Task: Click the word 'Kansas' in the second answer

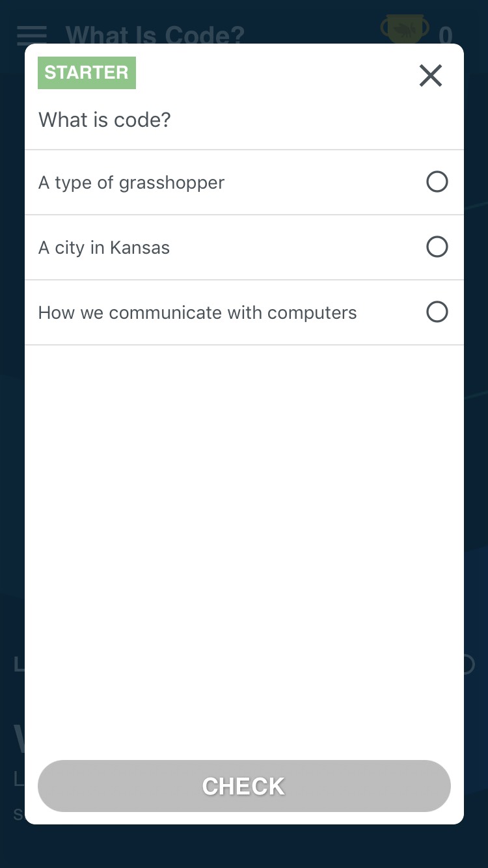Action: point(140,248)
